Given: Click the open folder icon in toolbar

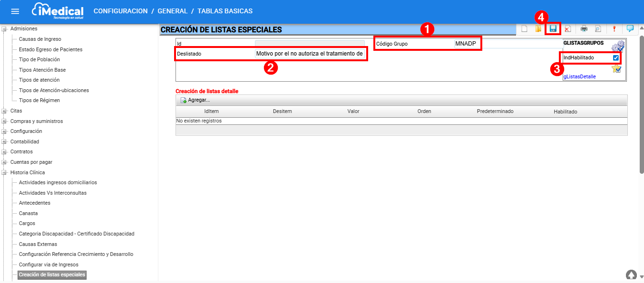Looking at the screenshot, I should click(538, 29).
